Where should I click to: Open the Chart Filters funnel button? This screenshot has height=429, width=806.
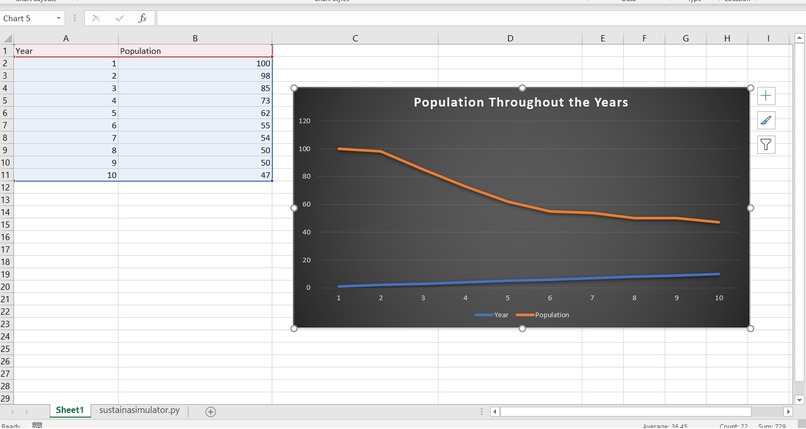tap(766, 145)
